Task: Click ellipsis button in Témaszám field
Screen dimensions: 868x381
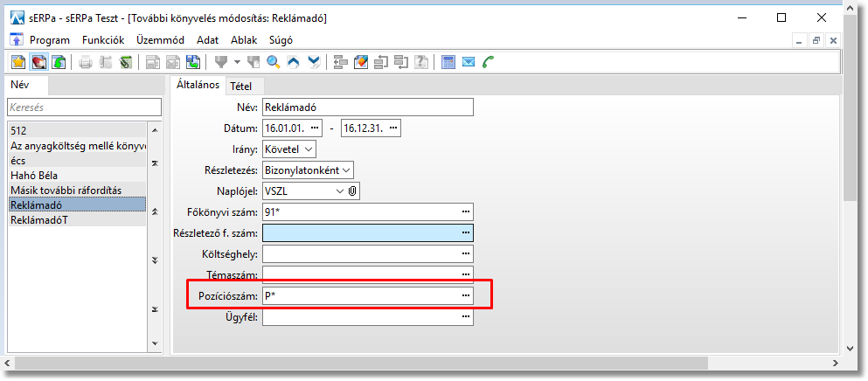Action: pyautogui.click(x=466, y=274)
